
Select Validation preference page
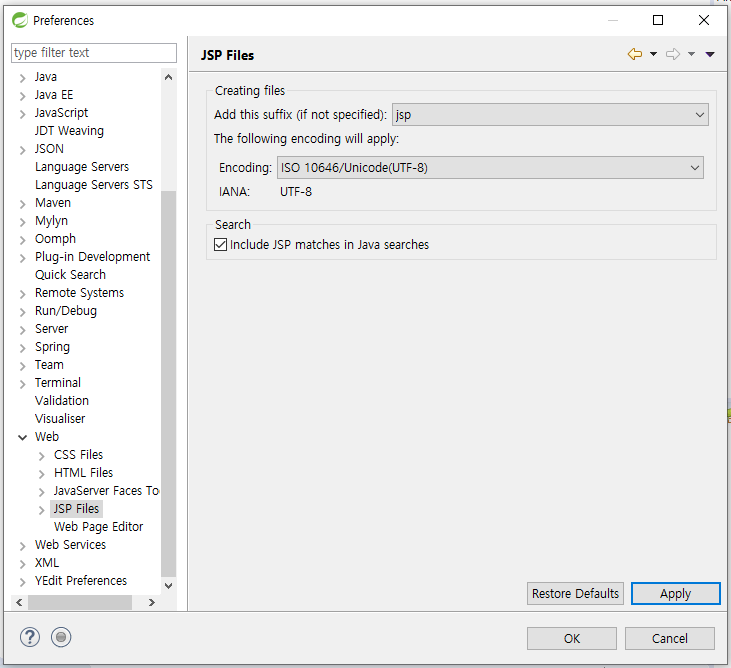[x=62, y=400]
